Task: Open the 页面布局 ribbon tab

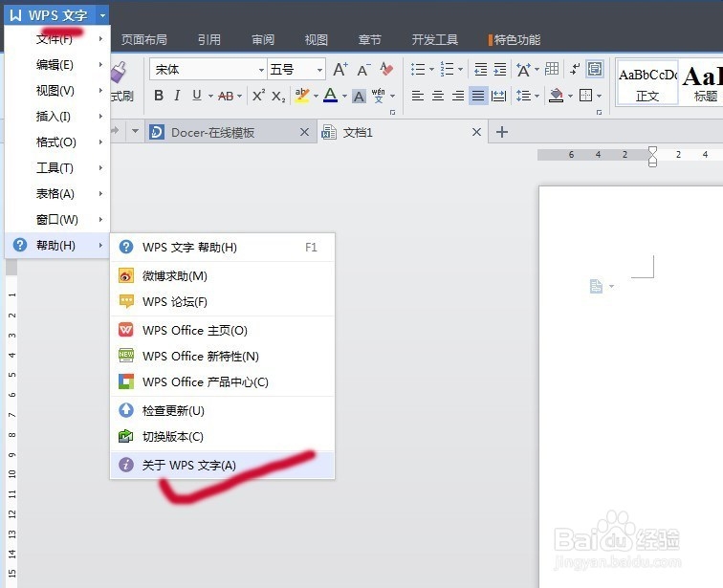Action: click(x=143, y=39)
